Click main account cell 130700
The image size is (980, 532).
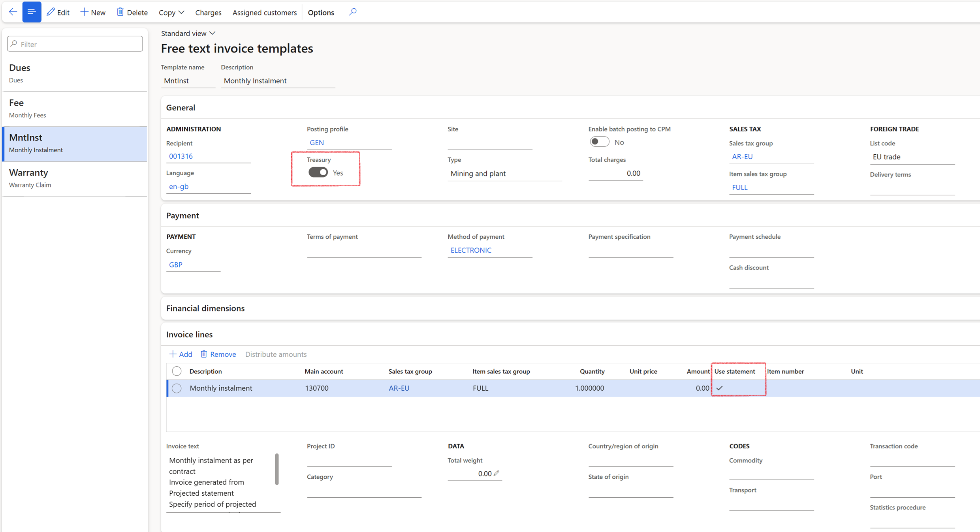click(317, 388)
